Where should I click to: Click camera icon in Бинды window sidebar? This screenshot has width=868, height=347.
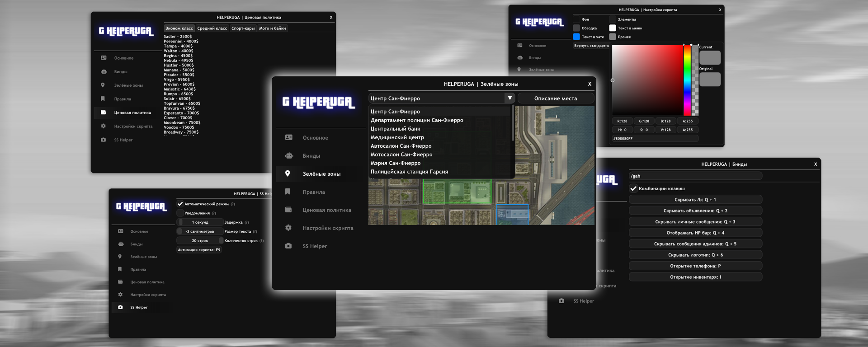(561, 301)
